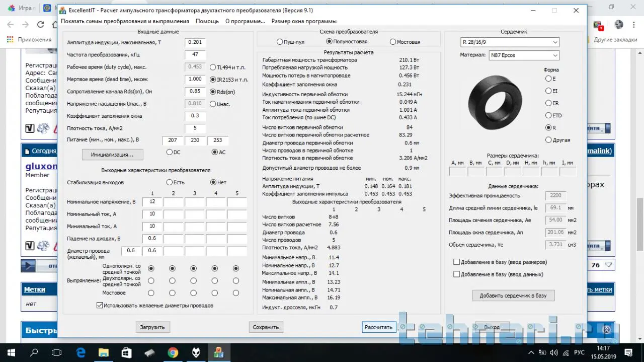Open Task View on the taskbar
Image resolution: width=644 pixels, height=362 pixels.
tap(57, 352)
